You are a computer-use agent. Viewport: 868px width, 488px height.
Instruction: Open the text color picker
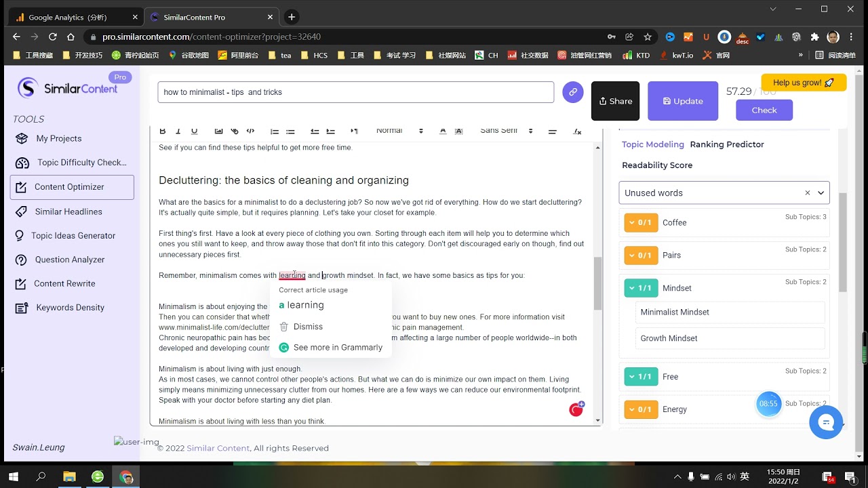pos(443,131)
